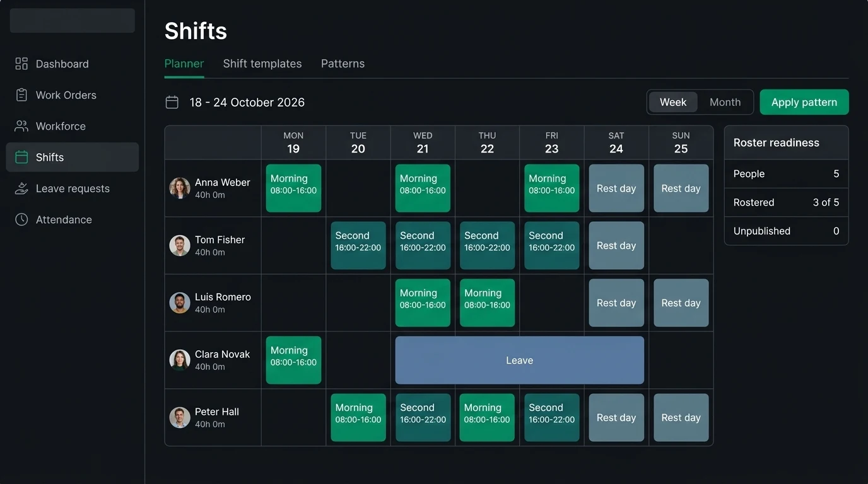868x484 pixels.
Task: Click the Shifts calendar icon in sidebar
Action: point(21,158)
